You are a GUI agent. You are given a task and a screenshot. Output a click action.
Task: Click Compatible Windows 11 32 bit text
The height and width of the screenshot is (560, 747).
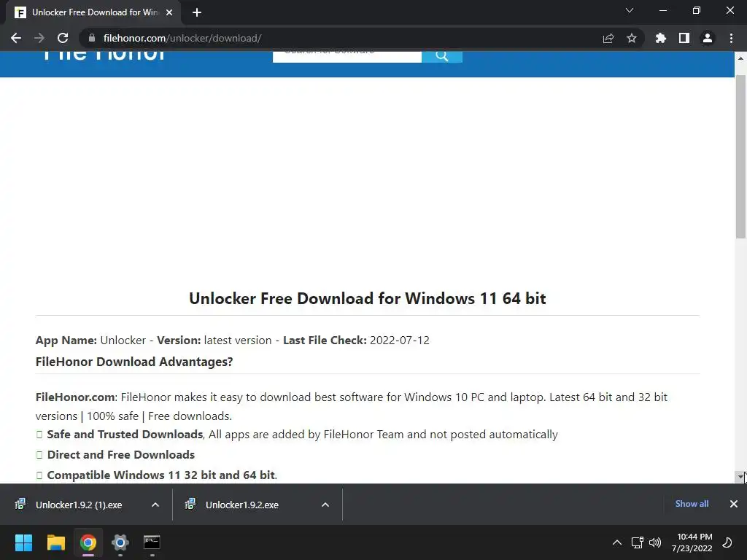pyautogui.click(x=161, y=475)
